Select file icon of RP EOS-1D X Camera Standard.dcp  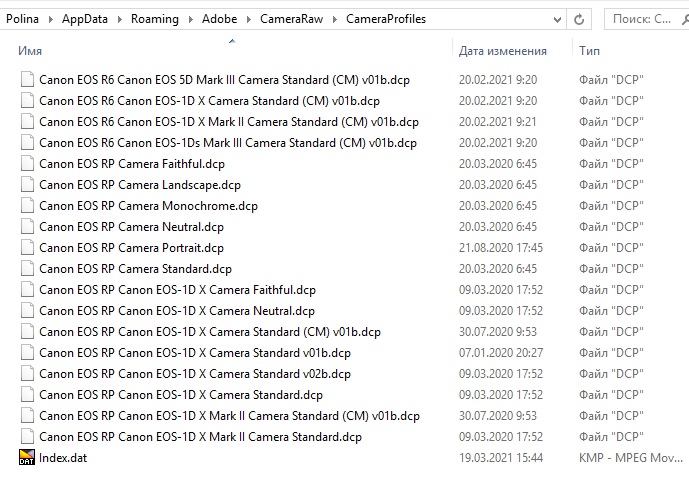27,395
